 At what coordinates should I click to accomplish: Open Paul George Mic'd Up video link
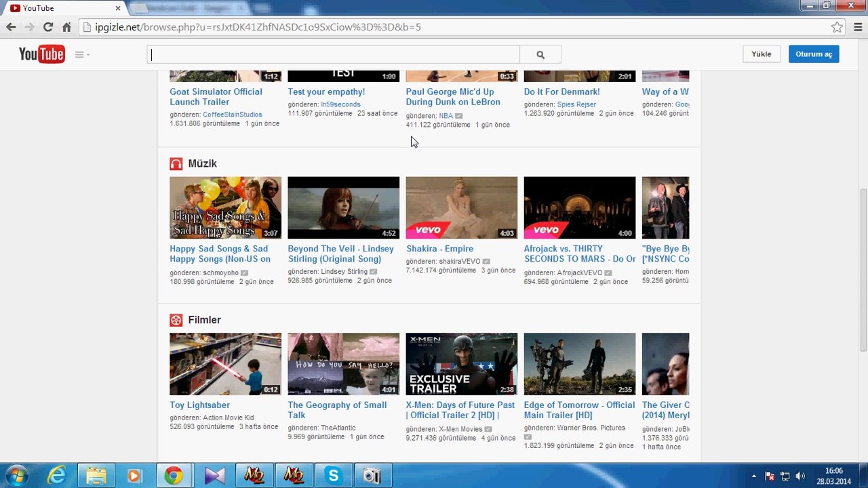coord(453,97)
